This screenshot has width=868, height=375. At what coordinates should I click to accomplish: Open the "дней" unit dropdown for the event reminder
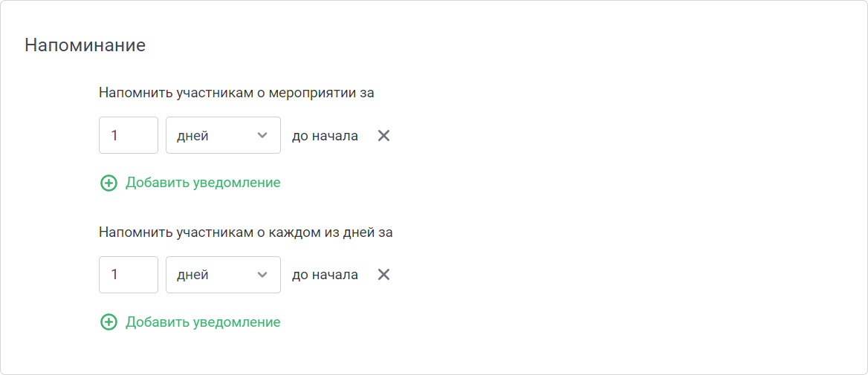[223, 135]
